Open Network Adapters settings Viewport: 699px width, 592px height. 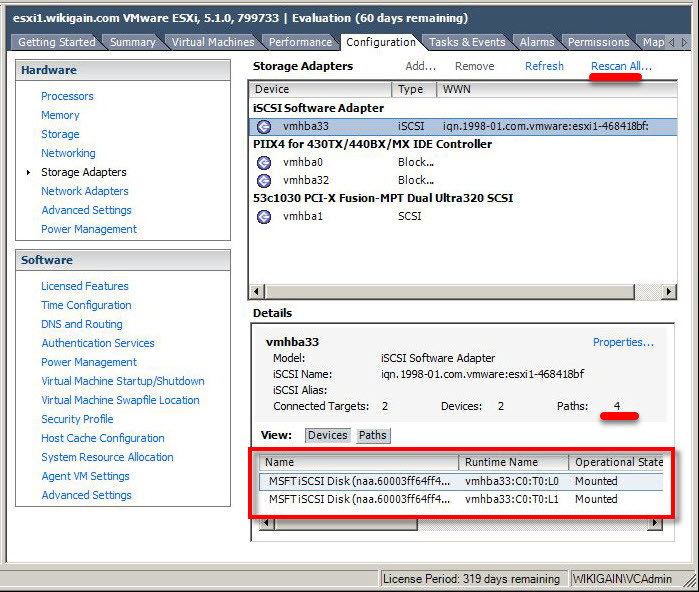(x=85, y=191)
